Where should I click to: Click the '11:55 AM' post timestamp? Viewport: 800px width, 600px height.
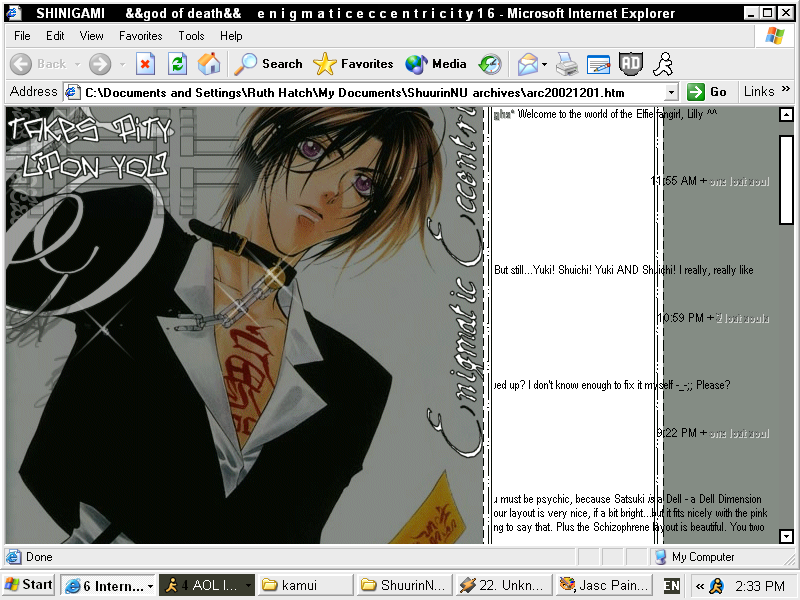pyautogui.click(x=673, y=181)
